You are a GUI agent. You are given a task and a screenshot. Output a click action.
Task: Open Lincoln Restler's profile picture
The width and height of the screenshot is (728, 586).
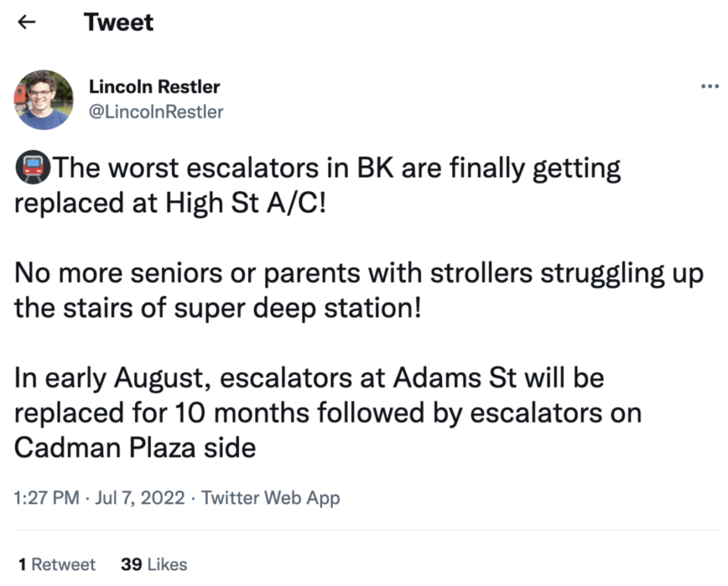click(44, 100)
